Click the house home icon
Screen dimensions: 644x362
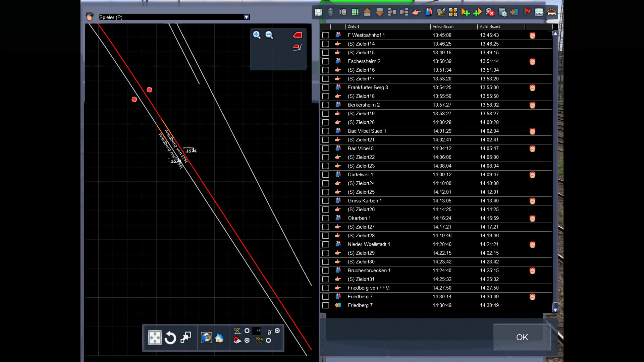tap(219, 338)
